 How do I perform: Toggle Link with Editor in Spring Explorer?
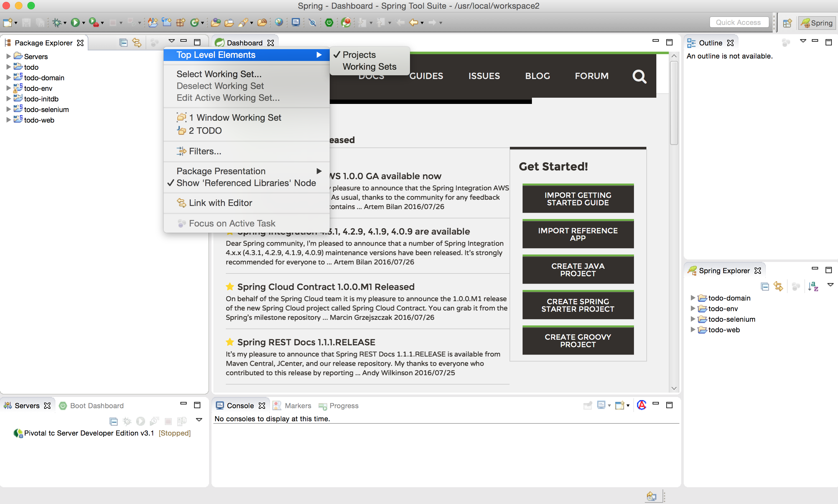click(778, 286)
